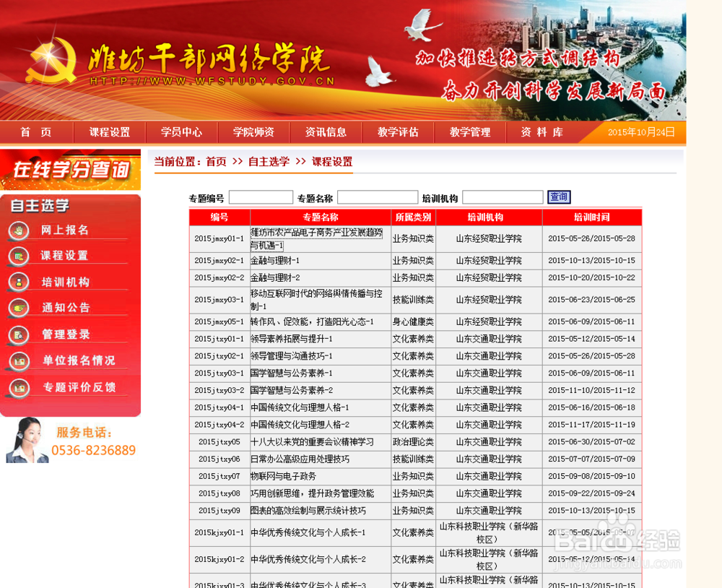The width and height of the screenshot is (722, 588).
Task: Click the 所属类别 column header
Action: click(413, 217)
